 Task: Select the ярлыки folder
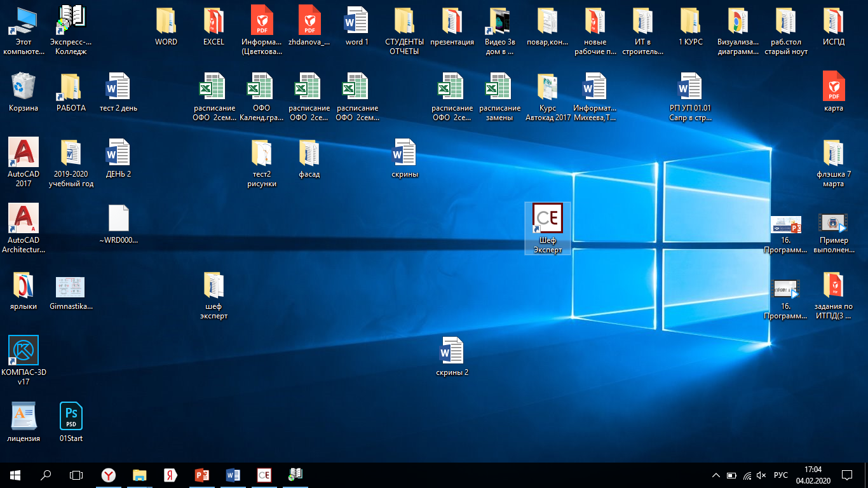coord(24,291)
